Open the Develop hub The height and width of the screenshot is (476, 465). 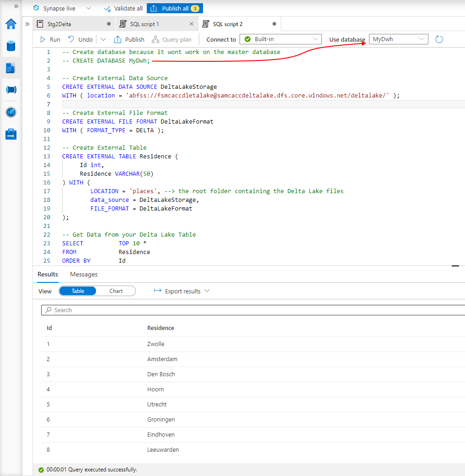(10, 68)
